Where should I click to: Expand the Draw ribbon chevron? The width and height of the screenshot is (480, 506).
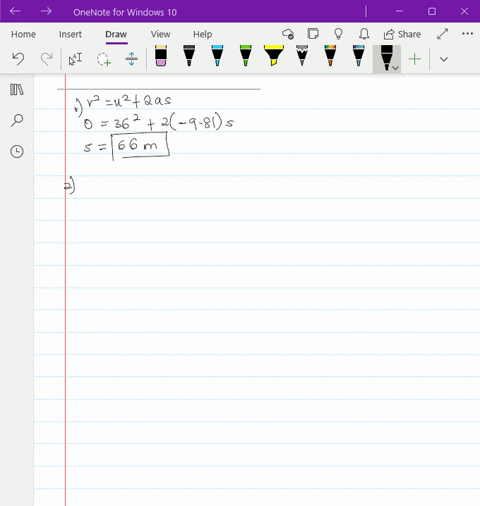[444, 59]
